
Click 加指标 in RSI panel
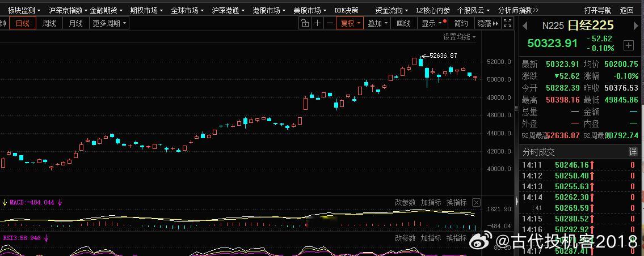point(431,238)
